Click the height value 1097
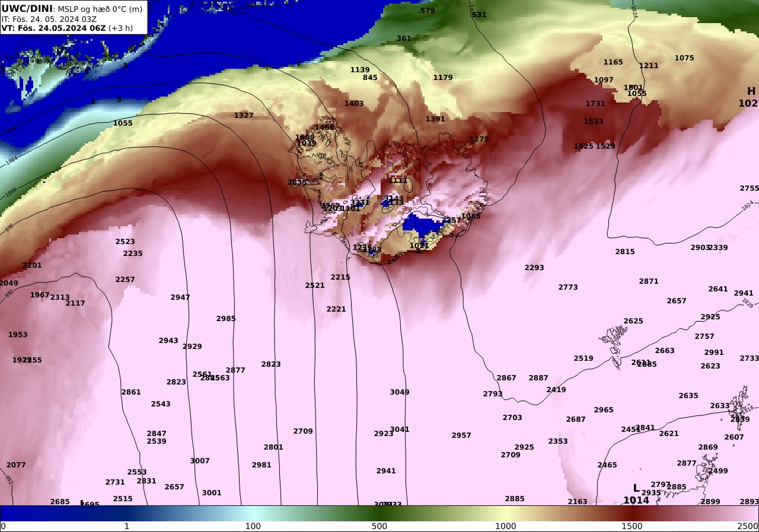Screen dimensions: 759x532 (604, 80)
